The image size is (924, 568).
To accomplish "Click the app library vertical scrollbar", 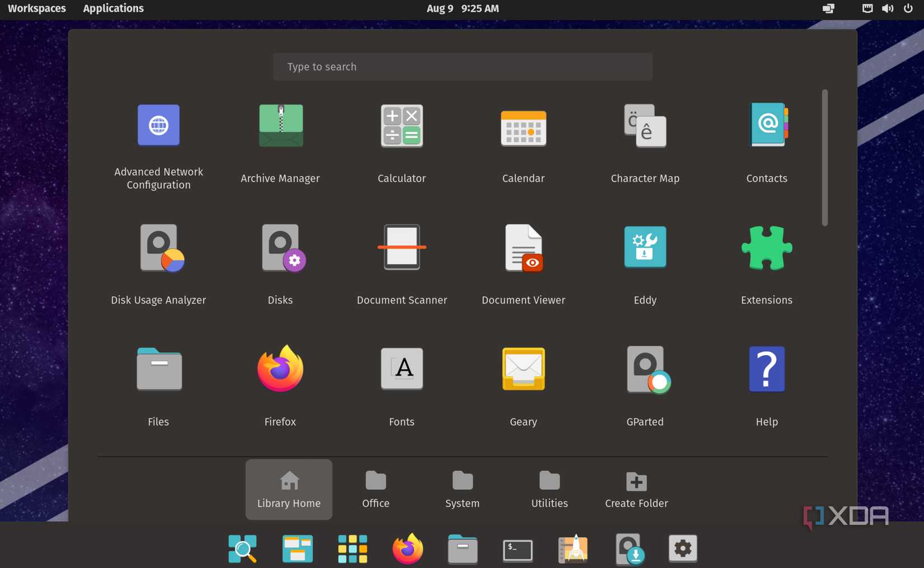I will (824, 158).
